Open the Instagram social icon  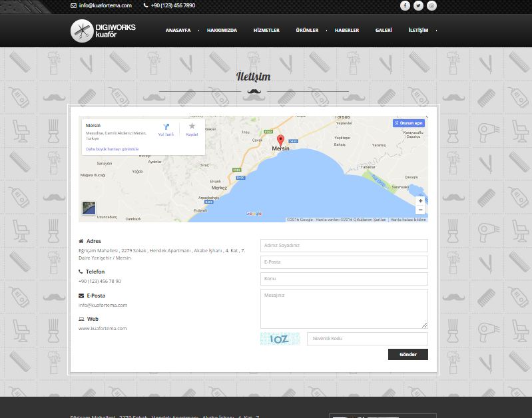point(431,5)
